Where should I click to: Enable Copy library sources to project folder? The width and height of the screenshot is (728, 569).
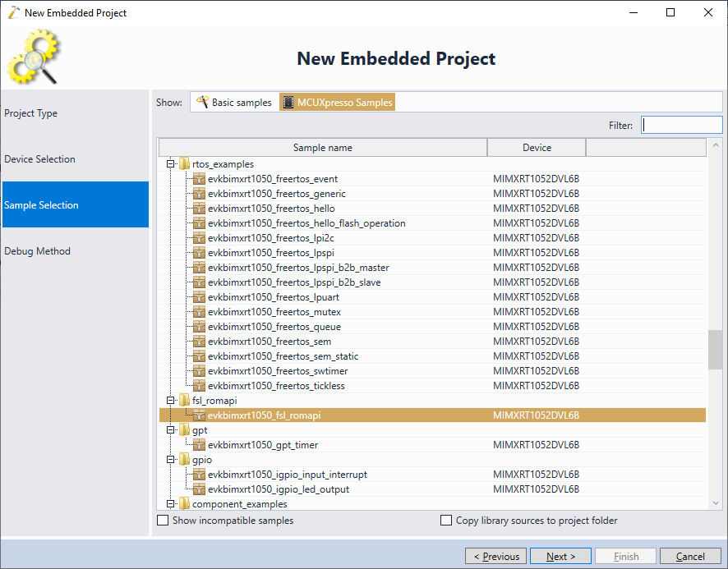[446, 521]
